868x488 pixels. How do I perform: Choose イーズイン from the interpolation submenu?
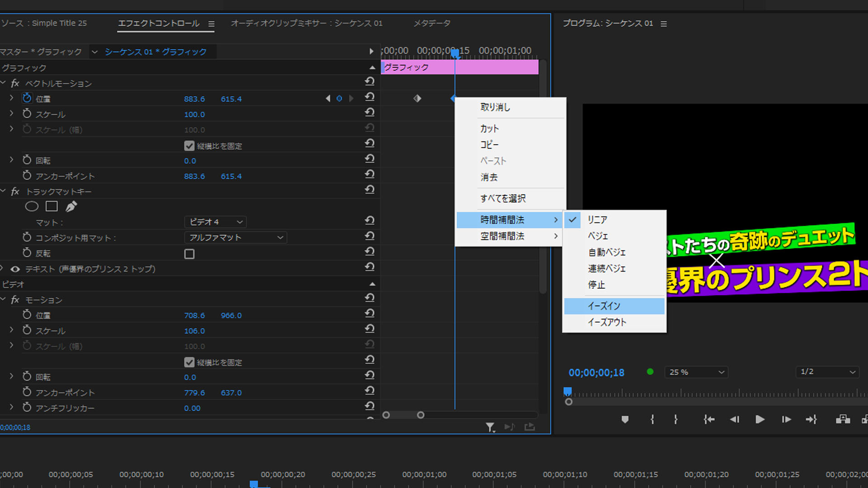[x=604, y=306]
